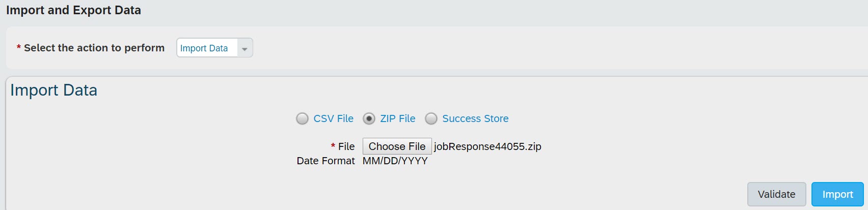This screenshot has width=868, height=210.
Task: Click the Import Data section heading
Action: click(x=53, y=90)
